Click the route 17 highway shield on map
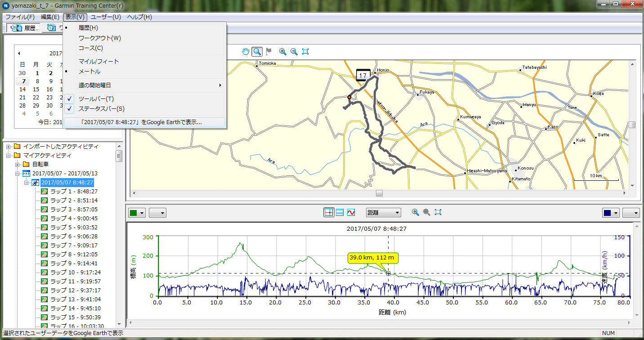644x340 pixels. coord(363,75)
